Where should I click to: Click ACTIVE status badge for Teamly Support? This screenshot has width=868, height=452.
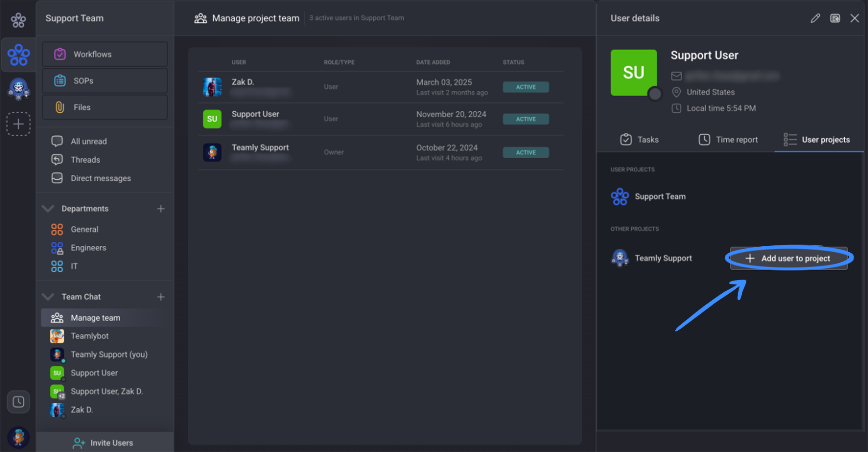(x=526, y=152)
